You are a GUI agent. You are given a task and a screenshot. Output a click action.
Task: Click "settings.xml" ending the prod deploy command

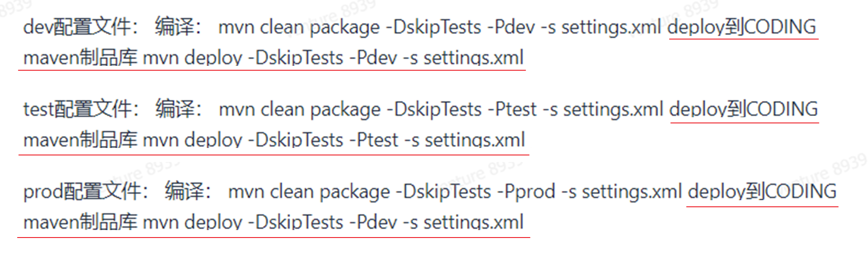(473, 223)
